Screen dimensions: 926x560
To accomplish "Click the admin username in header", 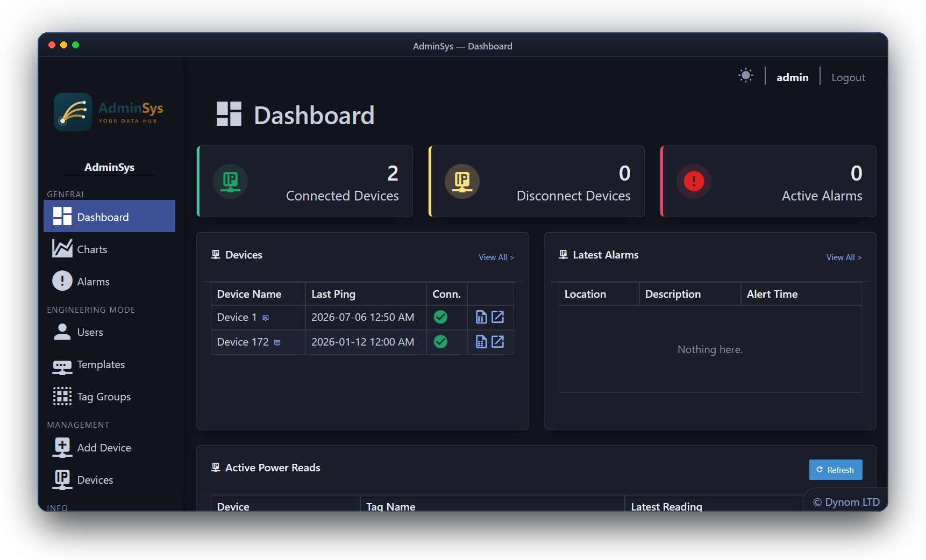I will [792, 77].
